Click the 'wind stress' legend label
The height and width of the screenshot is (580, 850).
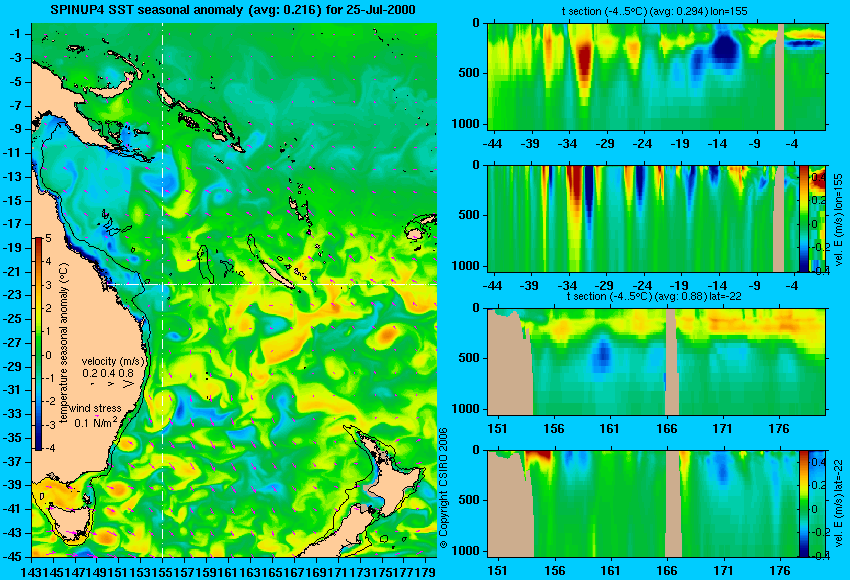[x=95, y=408]
